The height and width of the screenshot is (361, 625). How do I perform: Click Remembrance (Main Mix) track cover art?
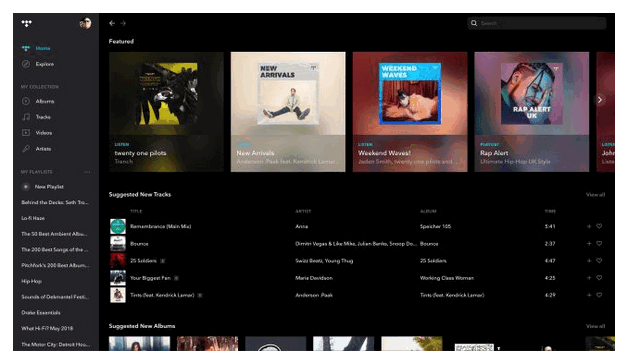click(118, 226)
